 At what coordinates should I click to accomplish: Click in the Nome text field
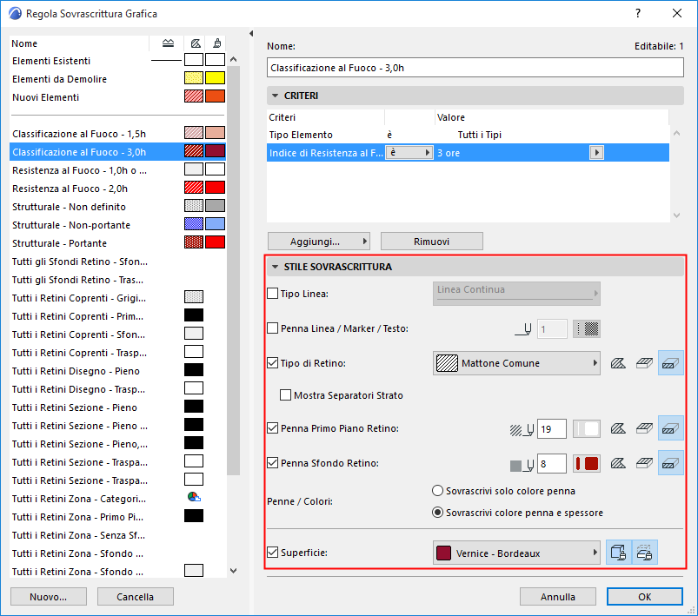click(x=475, y=68)
